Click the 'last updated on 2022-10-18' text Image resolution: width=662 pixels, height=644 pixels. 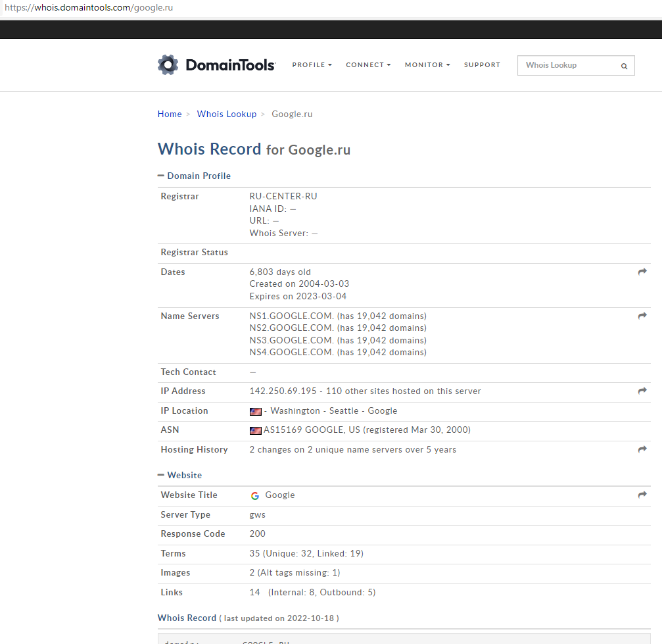point(279,618)
